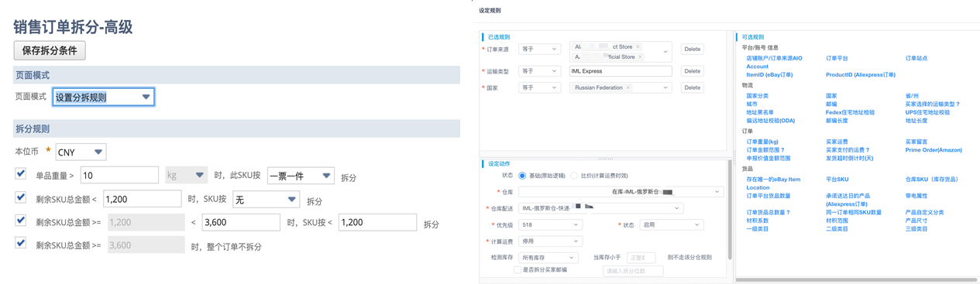Open the 运输类型 operator dropdown 等于

point(539,70)
